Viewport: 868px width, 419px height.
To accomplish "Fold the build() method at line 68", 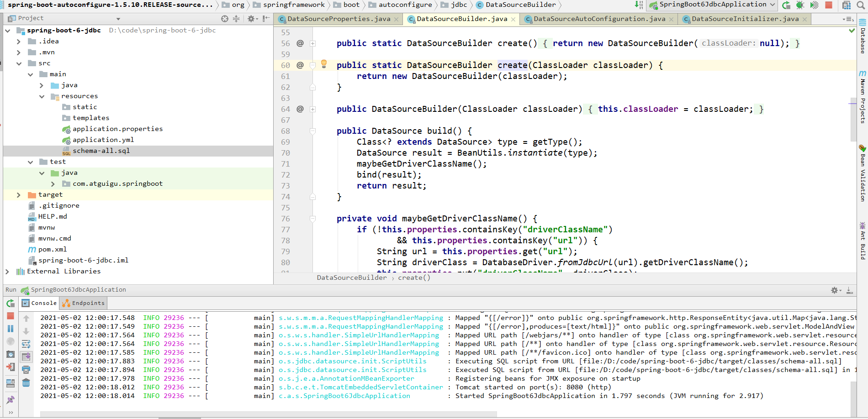I will [x=313, y=131].
